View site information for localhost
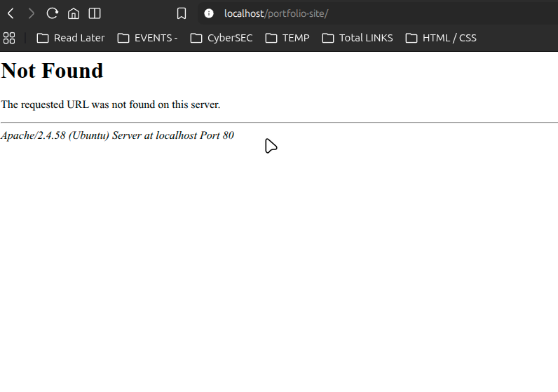The width and height of the screenshot is (558, 392). click(x=209, y=13)
